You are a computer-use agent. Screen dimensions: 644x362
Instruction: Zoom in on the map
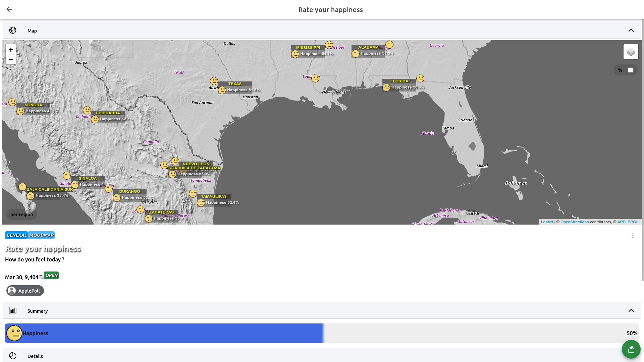[x=11, y=50]
